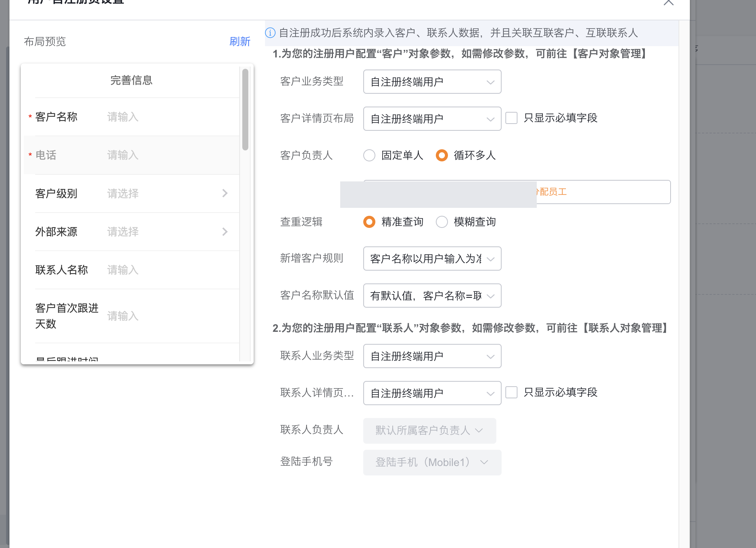Check 只显示必填字段 for contact layout
The width and height of the screenshot is (756, 548).
pyautogui.click(x=511, y=392)
